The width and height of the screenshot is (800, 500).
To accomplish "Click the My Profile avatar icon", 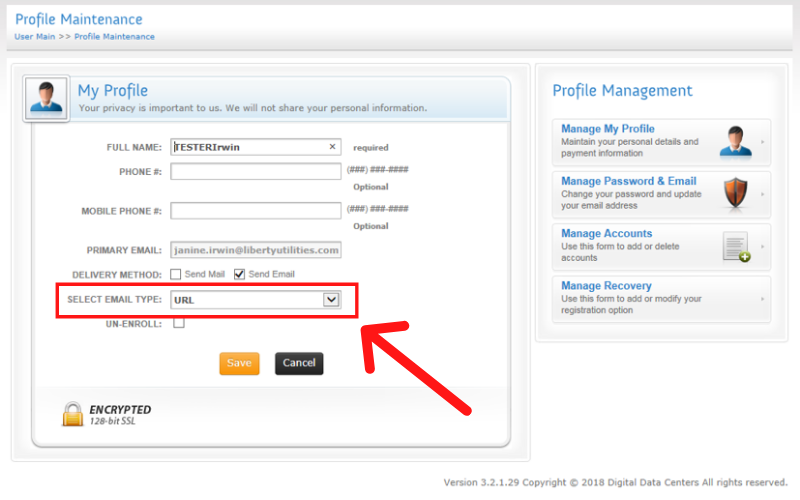I will pyautogui.click(x=46, y=98).
